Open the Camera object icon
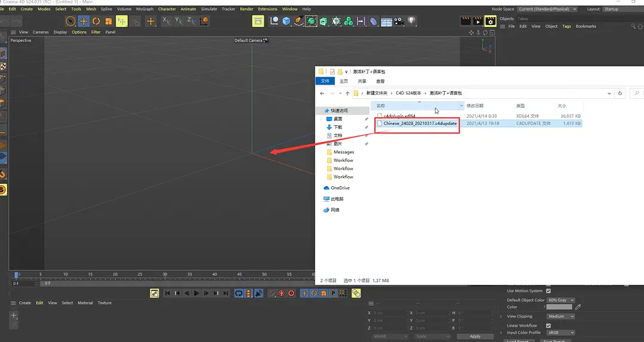This screenshot has width=644, height=342. click(x=399, y=21)
